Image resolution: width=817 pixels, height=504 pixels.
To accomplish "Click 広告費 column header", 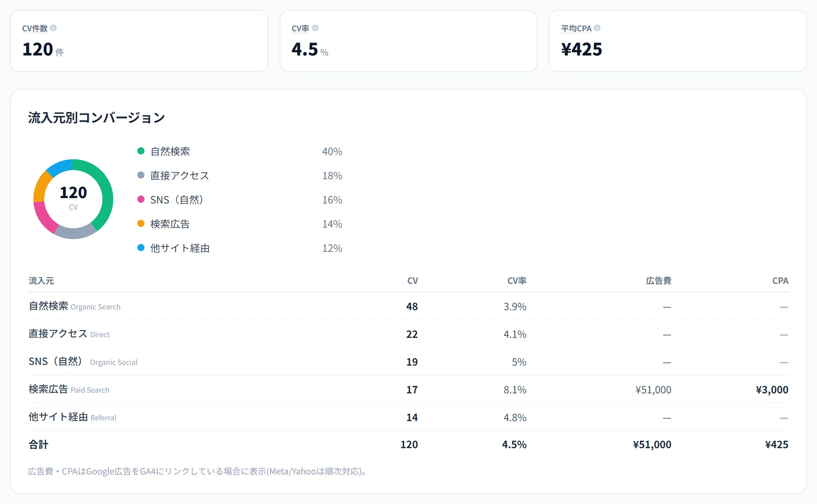I will click(x=659, y=281).
